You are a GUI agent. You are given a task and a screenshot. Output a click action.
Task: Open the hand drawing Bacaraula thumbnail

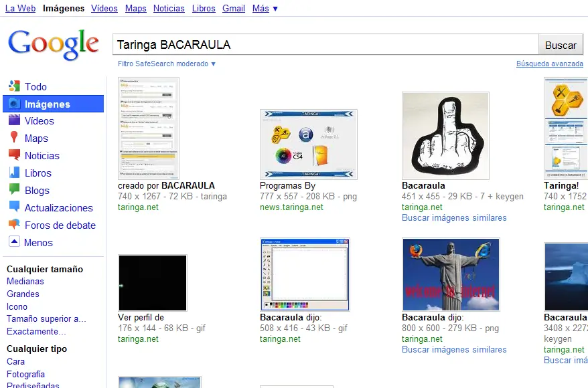445,136
